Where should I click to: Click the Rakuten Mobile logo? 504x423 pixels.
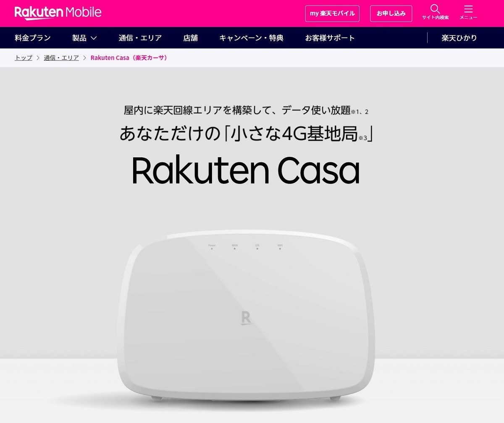(58, 13)
